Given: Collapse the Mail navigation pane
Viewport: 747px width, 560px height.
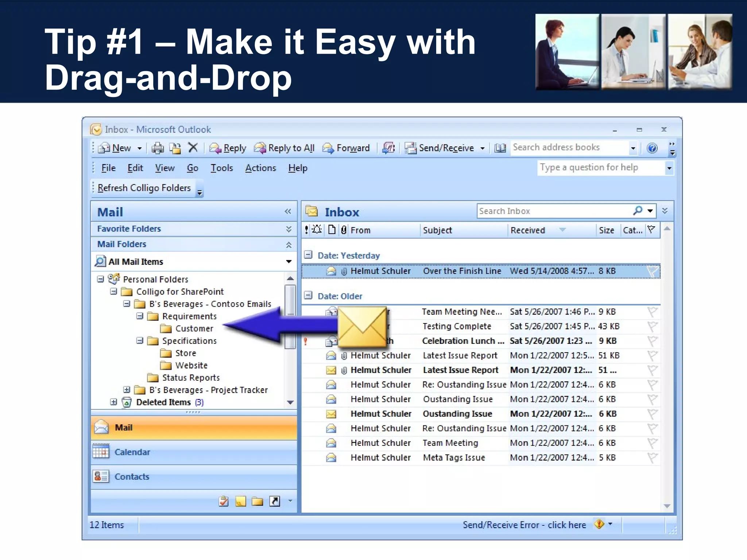Looking at the screenshot, I should (288, 211).
